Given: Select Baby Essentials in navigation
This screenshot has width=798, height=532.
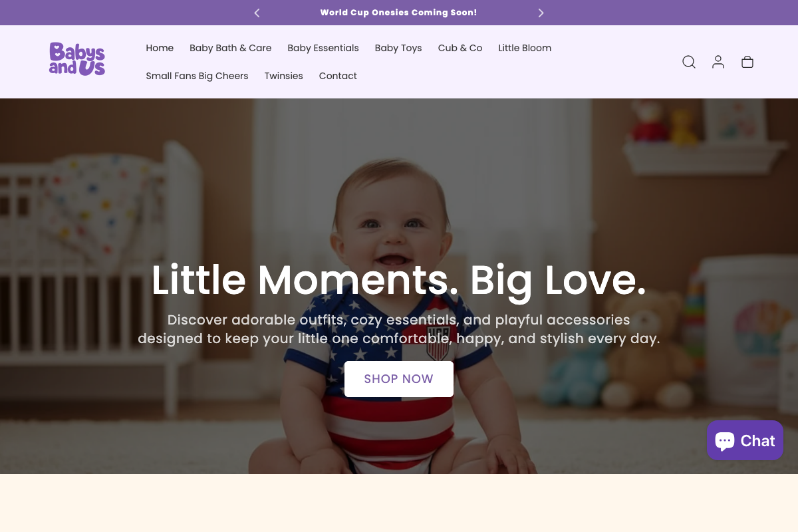Looking at the screenshot, I should pyautogui.click(x=323, y=48).
